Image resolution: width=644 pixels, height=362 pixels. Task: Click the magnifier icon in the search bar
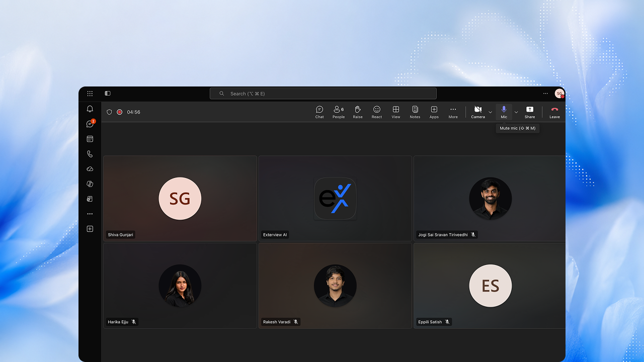[x=222, y=94]
